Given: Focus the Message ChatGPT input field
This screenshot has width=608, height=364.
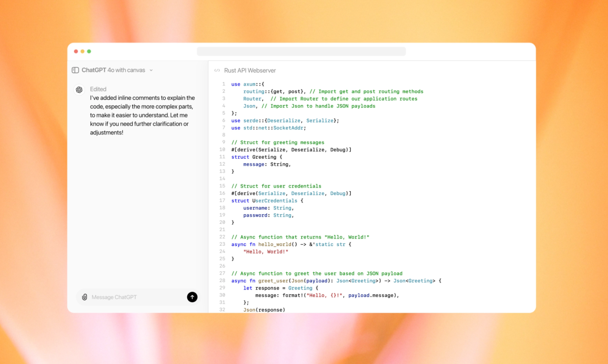Looking at the screenshot, I should 131,297.
